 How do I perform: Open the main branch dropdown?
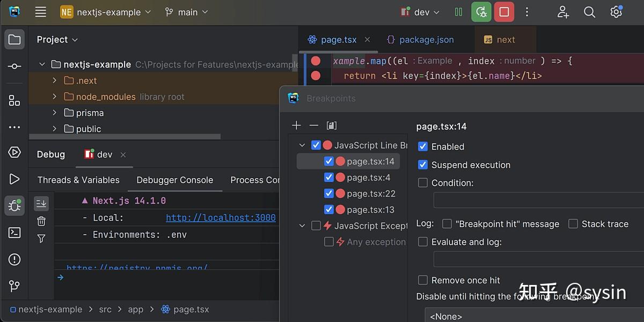pyautogui.click(x=187, y=12)
